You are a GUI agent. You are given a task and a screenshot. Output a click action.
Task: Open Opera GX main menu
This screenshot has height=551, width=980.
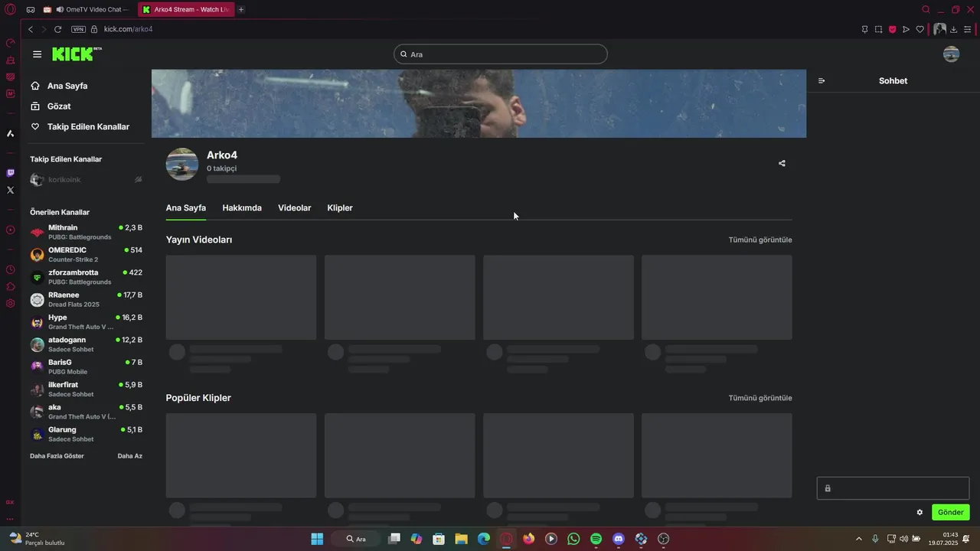click(10, 10)
